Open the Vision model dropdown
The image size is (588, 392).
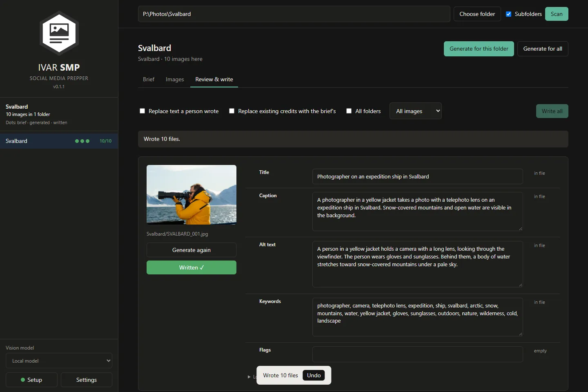pyautogui.click(x=59, y=361)
